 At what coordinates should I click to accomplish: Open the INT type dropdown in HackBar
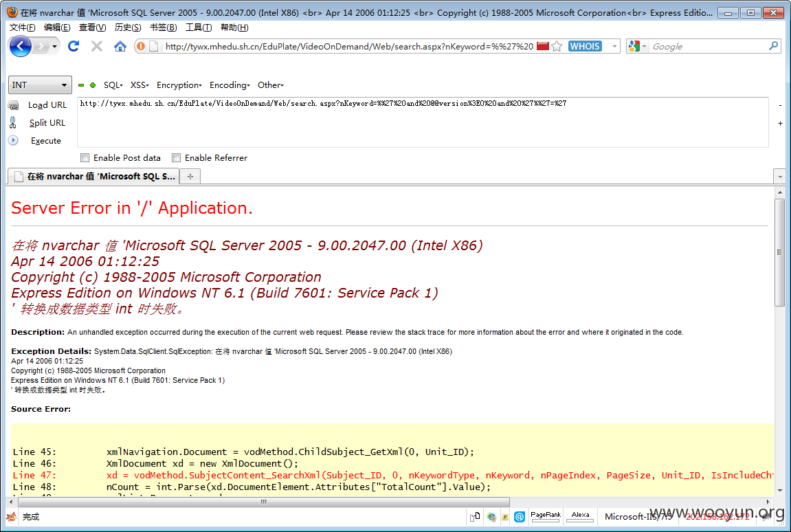point(40,85)
